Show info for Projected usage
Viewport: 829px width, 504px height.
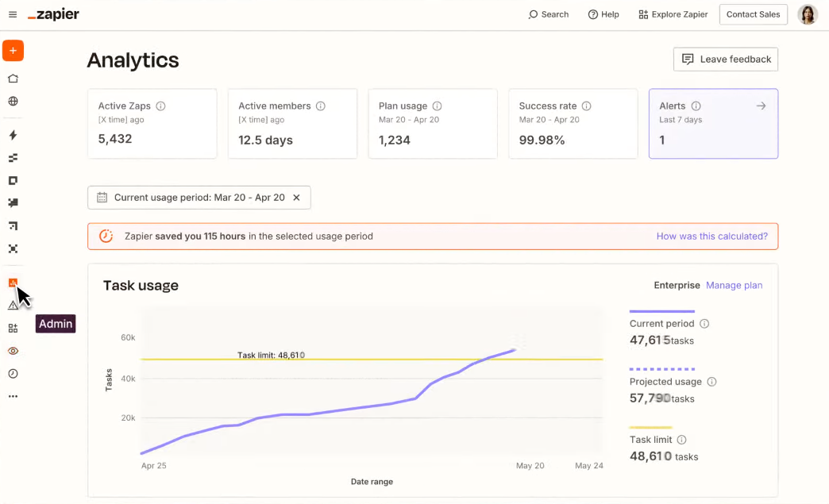point(711,382)
